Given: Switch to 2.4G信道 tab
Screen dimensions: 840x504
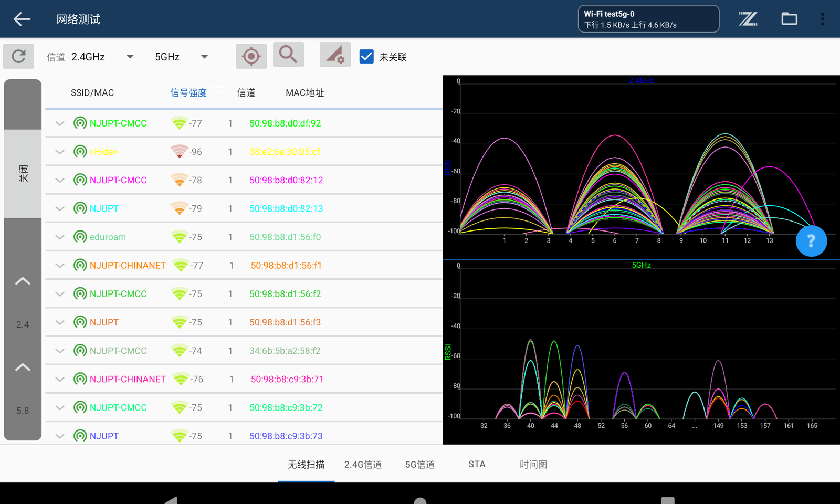Looking at the screenshot, I should coord(363,465).
